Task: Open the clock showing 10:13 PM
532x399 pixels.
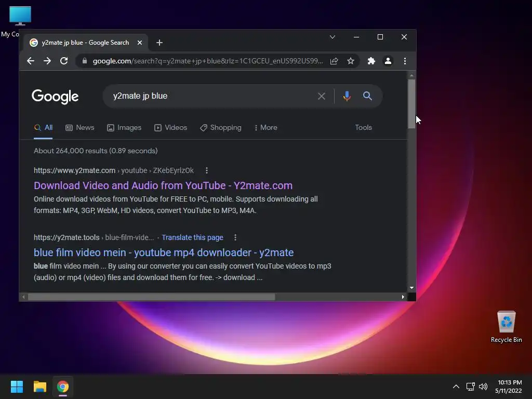Action: [x=508, y=387]
